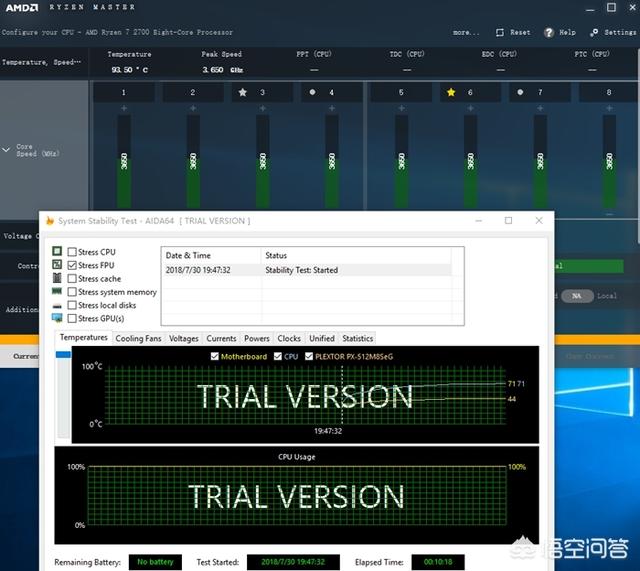The image size is (640, 571).
Task: Click the gold star on core 6
Action: pos(451,92)
